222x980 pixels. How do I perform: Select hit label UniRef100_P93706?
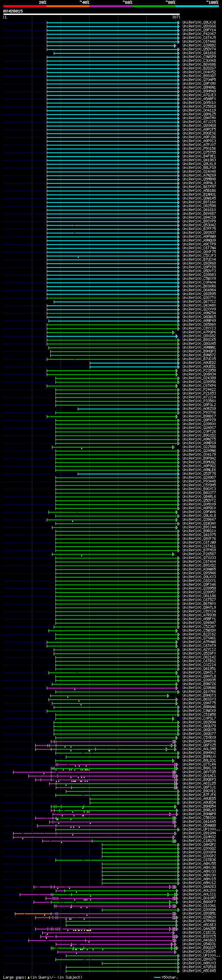tap(199, 412)
